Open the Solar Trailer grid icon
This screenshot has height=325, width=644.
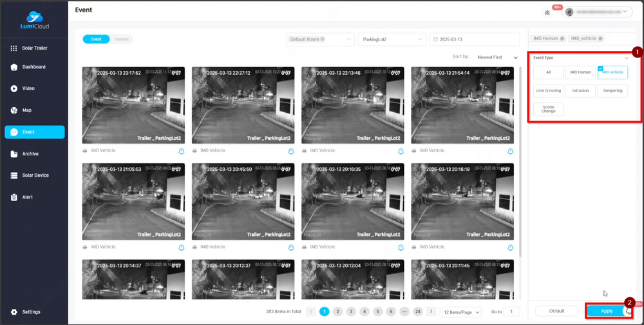click(14, 48)
